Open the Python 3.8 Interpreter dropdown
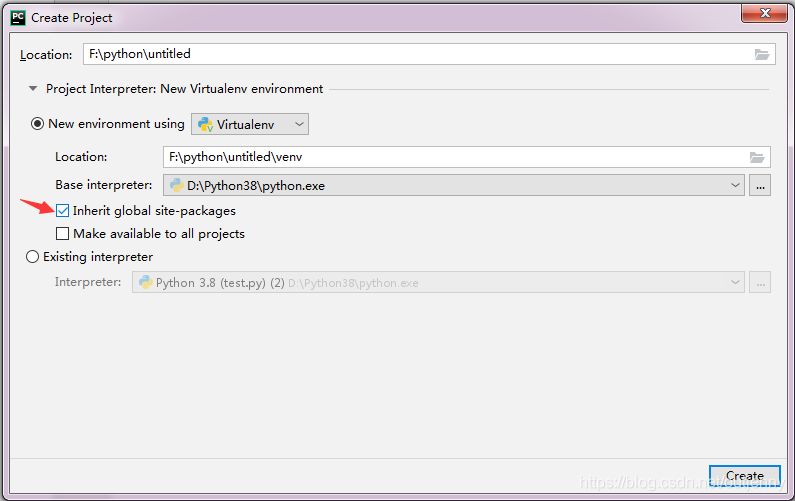The height and width of the screenshot is (501, 795). coord(438,282)
